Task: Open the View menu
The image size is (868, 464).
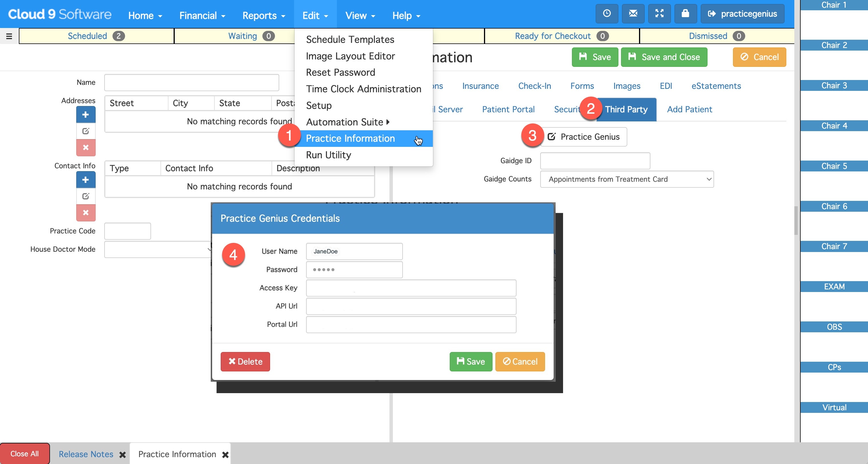Action: (360, 15)
